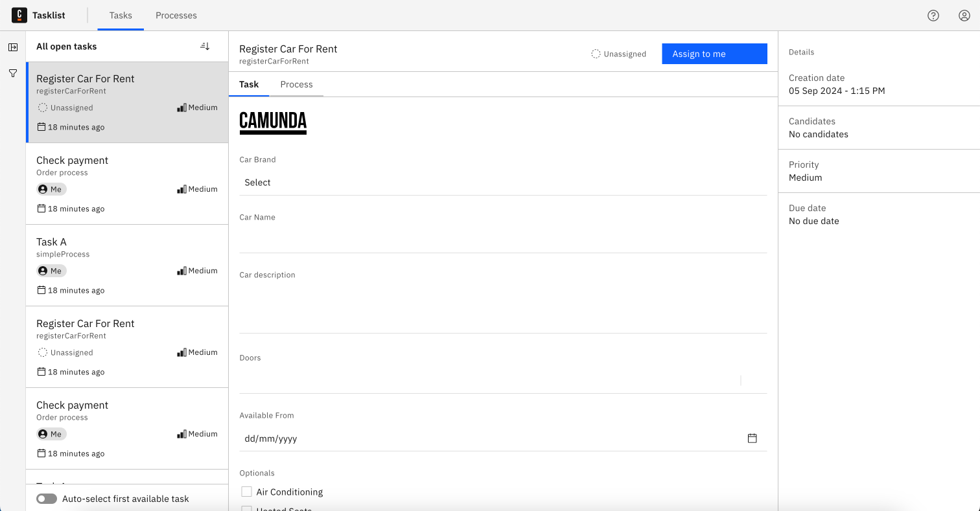The width and height of the screenshot is (980, 511).
Task: Click the Doors number stepper field
Action: [490, 381]
